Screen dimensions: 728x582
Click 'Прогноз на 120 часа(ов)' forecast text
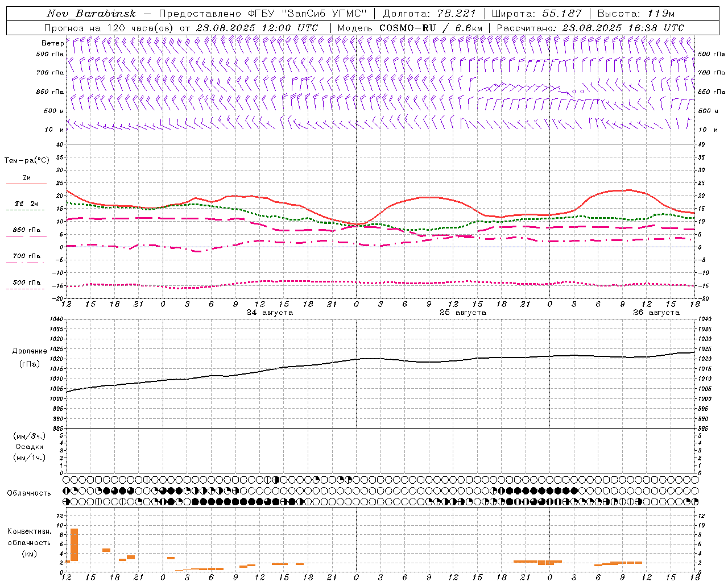110,28
